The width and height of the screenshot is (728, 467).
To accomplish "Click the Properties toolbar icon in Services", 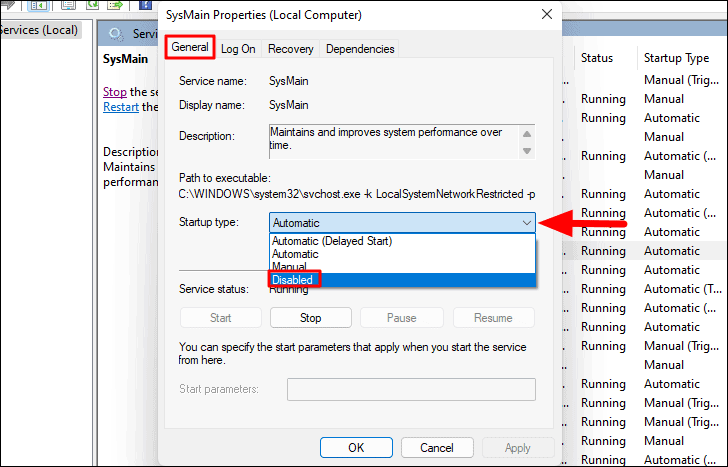I will click(x=68, y=5).
